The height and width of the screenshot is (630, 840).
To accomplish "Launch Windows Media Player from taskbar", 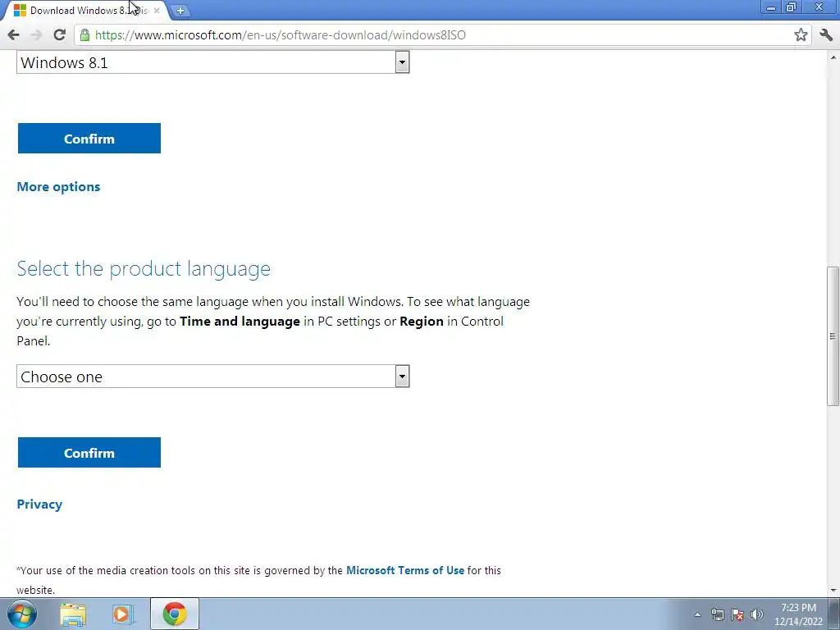I will click(x=123, y=614).
